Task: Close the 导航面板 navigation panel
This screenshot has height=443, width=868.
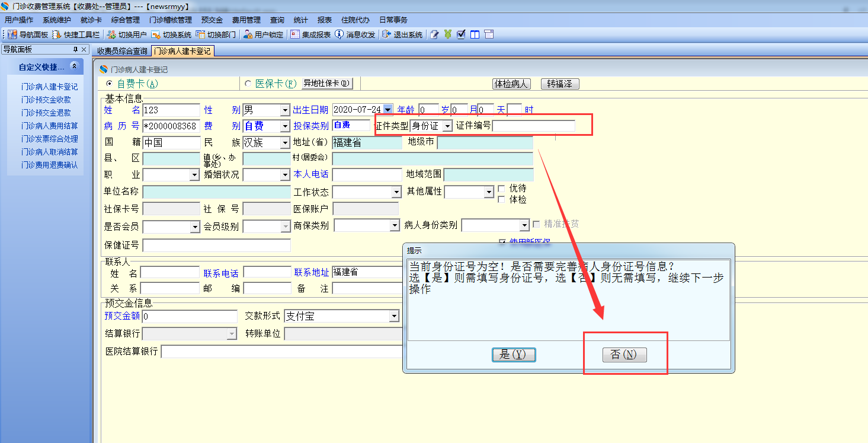Action: [84, 50]
